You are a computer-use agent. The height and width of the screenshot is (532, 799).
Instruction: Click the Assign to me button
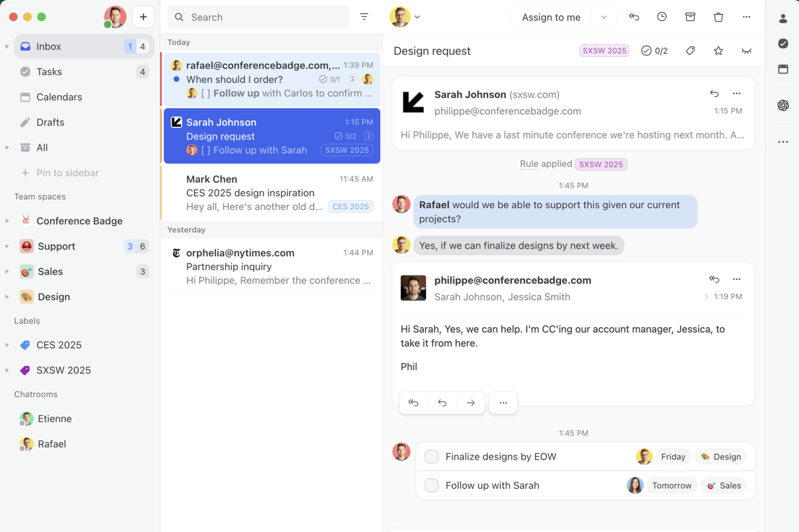click(x=551, y=17)
